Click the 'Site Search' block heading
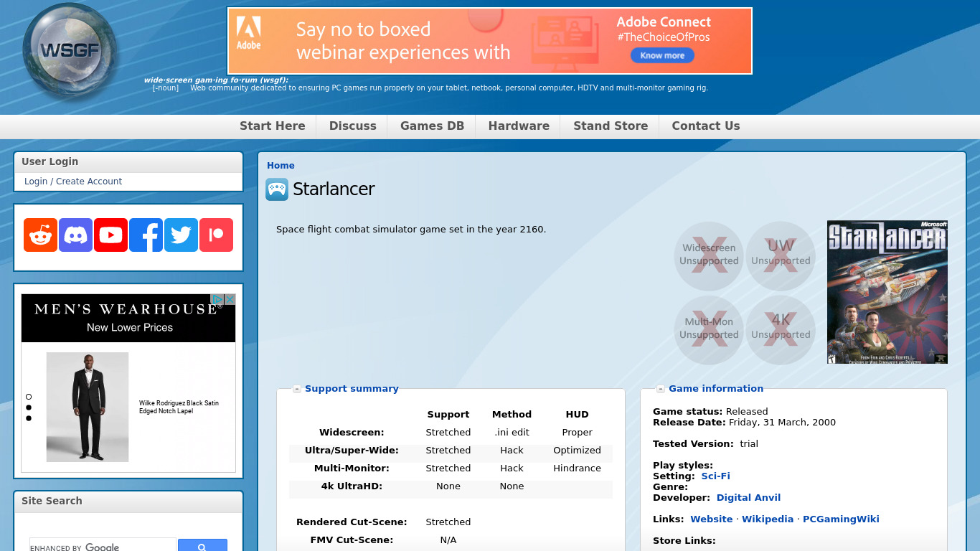980x551 pixels. click(52, 501)
